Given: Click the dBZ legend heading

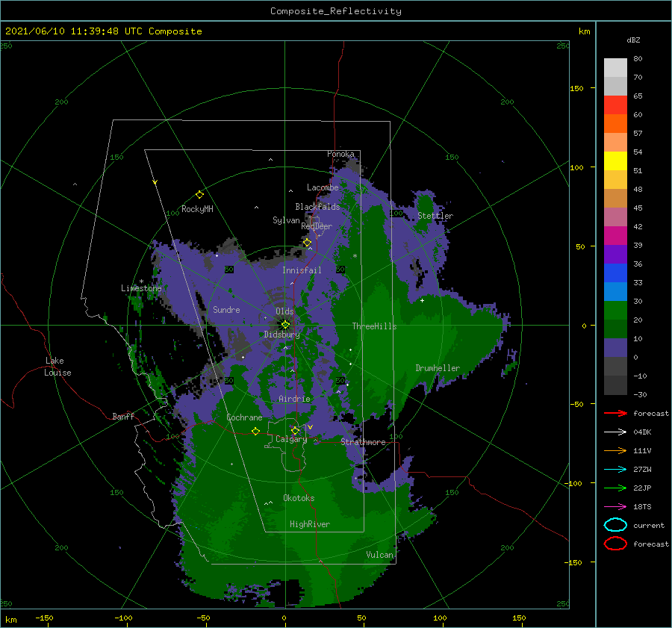Looking at the screenshot, I should pos(633,40).
